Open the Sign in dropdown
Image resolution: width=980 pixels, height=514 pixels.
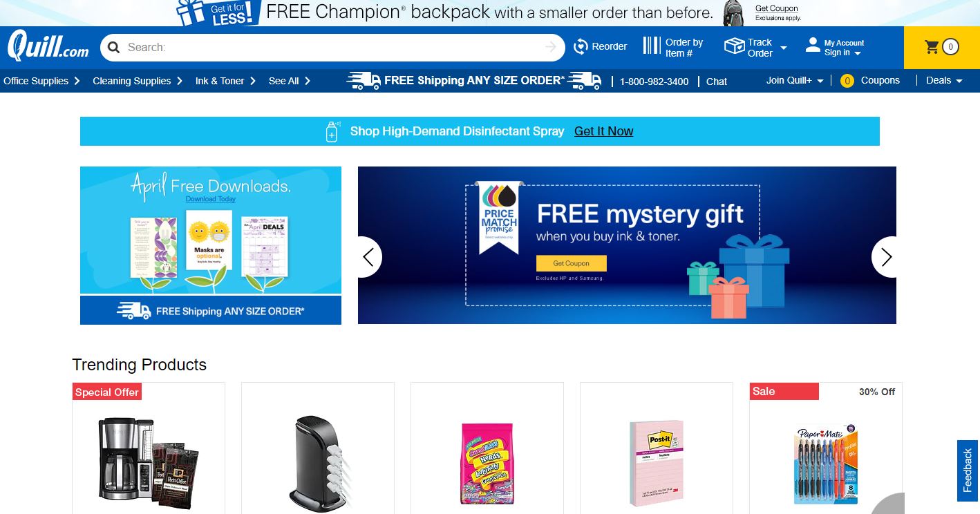(842, 53)
